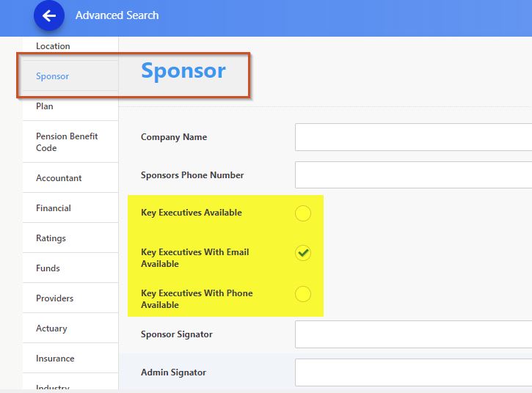Open Pension Benefit Code section

[67, 142]
